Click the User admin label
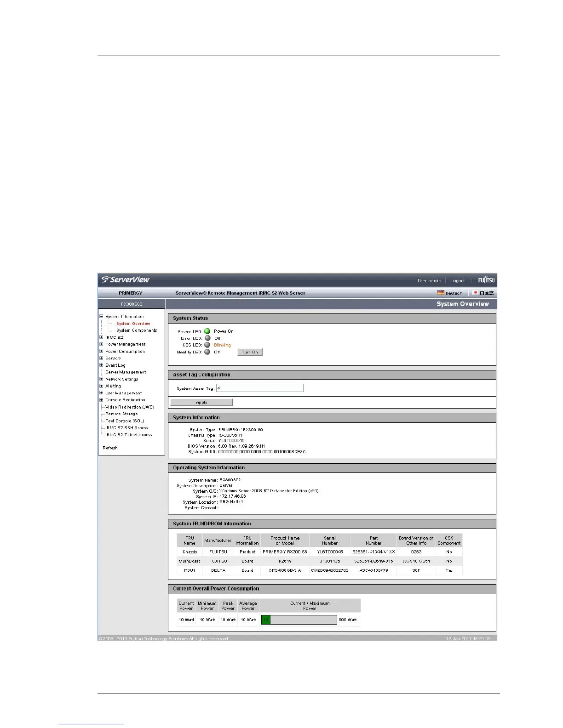563x728 pixels. tap(429, 281)
